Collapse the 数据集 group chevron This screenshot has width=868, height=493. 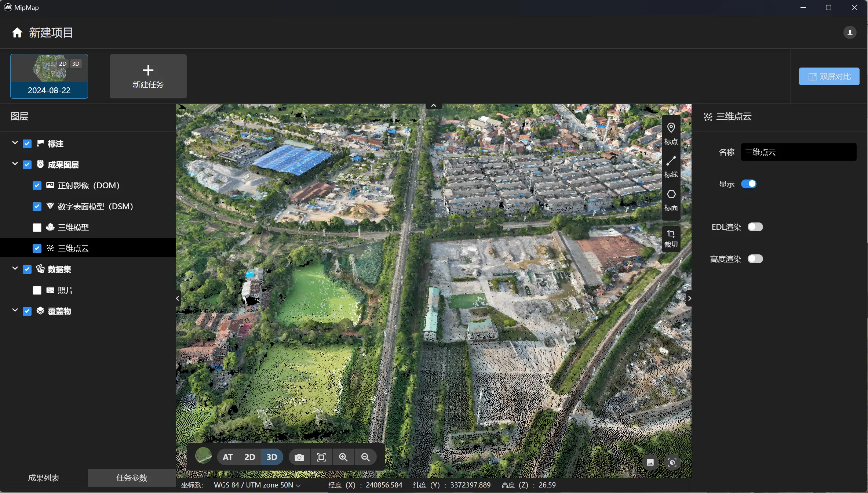click(x=15, y=269)
